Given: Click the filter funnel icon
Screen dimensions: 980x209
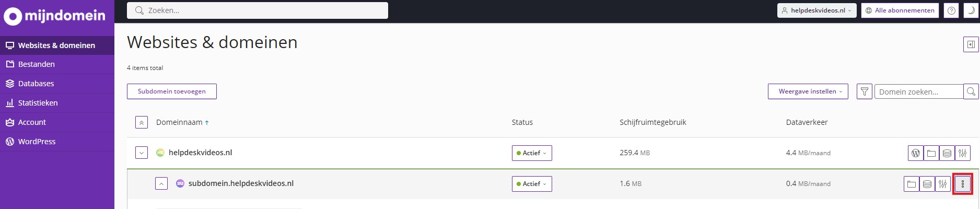Looking at the screenshot, I should [x=864, y=91].
